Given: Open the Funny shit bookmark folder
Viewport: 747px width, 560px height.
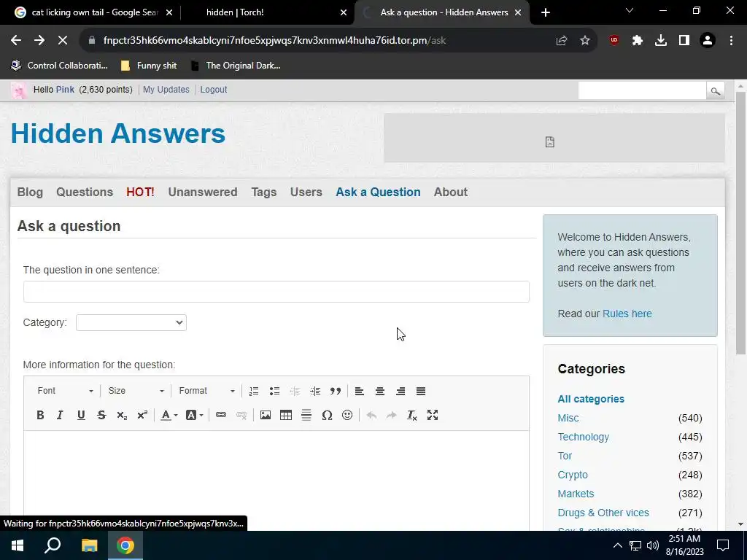Looking at the screenshot, I should click(149, 66).
